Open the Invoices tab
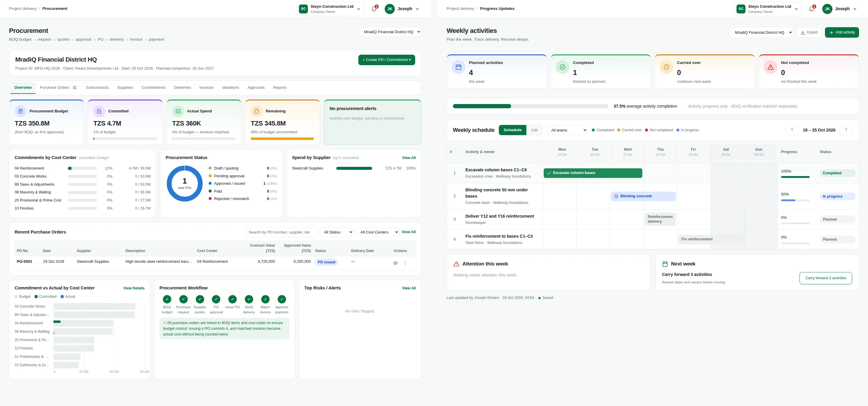The image size is (868, 406). pos(207,88)
